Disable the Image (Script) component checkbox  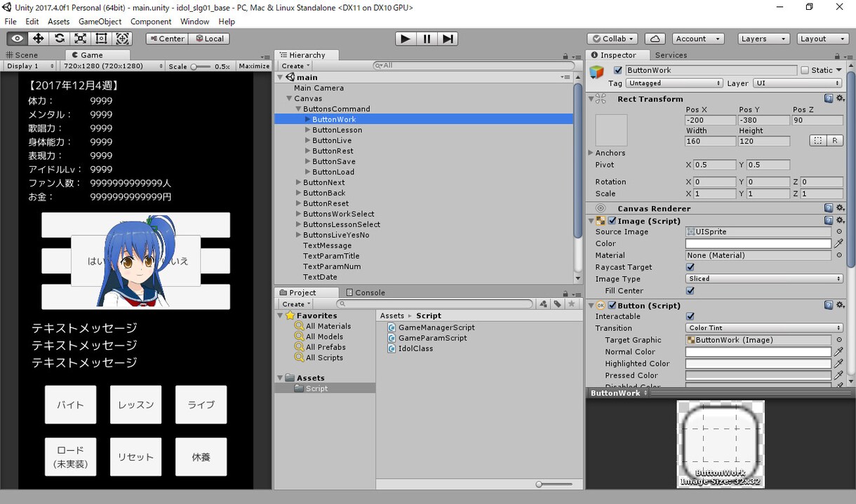[x=612, y=221]
